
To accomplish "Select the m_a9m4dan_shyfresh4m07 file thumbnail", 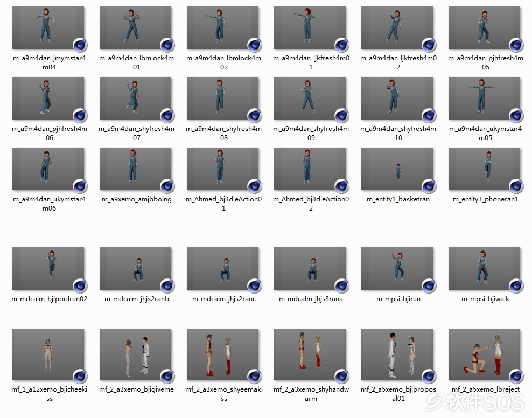I will [x=135, y=98].
